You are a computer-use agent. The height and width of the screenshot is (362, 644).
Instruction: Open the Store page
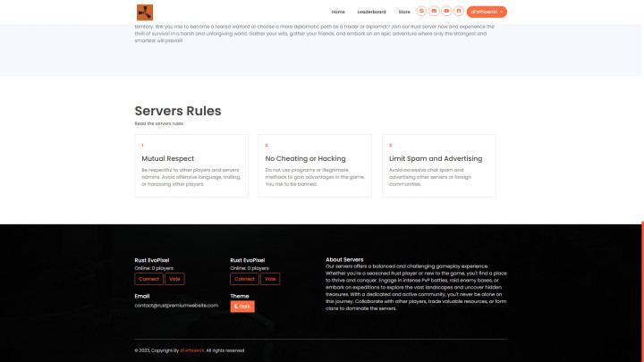(x=404, y=12)
